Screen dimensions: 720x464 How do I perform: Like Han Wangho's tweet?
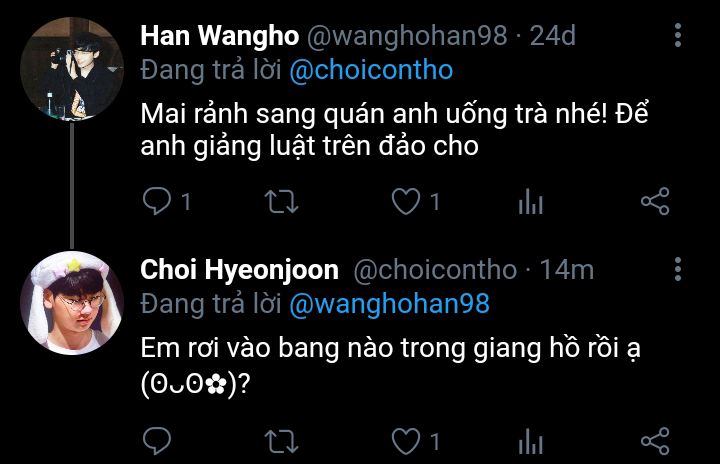(406, 201)
